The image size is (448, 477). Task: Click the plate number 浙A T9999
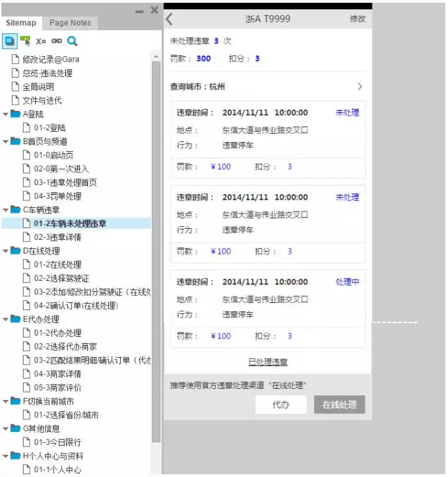pyautogui.click(x=268, y=19)
